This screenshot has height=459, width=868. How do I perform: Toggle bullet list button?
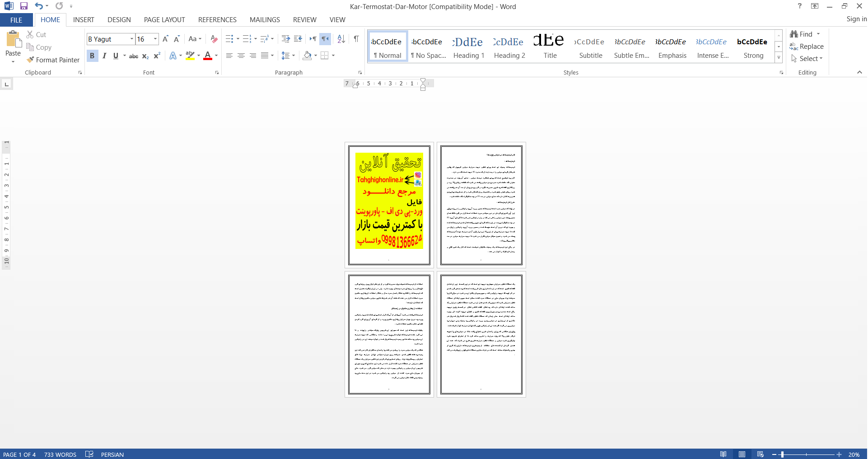pos(229,39)
